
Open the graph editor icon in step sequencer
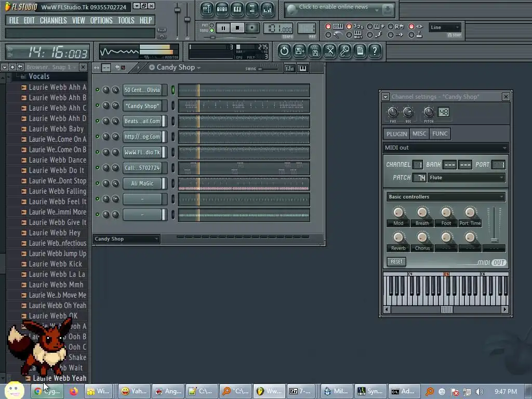point(289,68)
